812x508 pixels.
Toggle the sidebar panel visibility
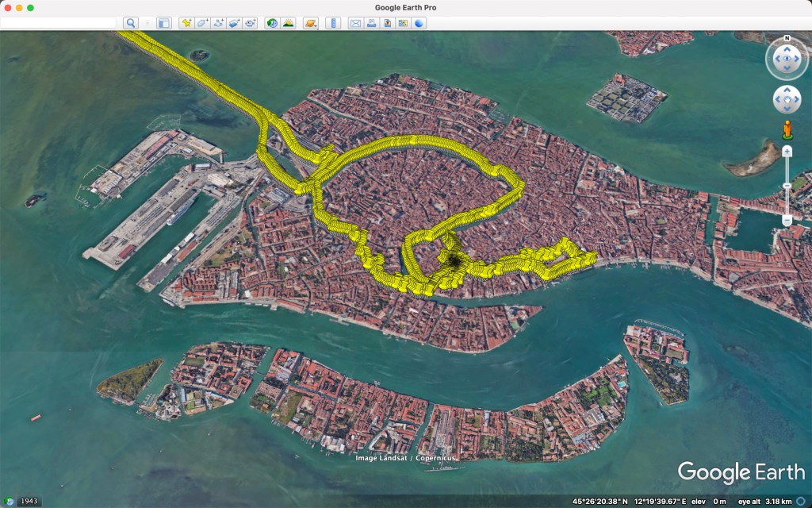(163, 23)
